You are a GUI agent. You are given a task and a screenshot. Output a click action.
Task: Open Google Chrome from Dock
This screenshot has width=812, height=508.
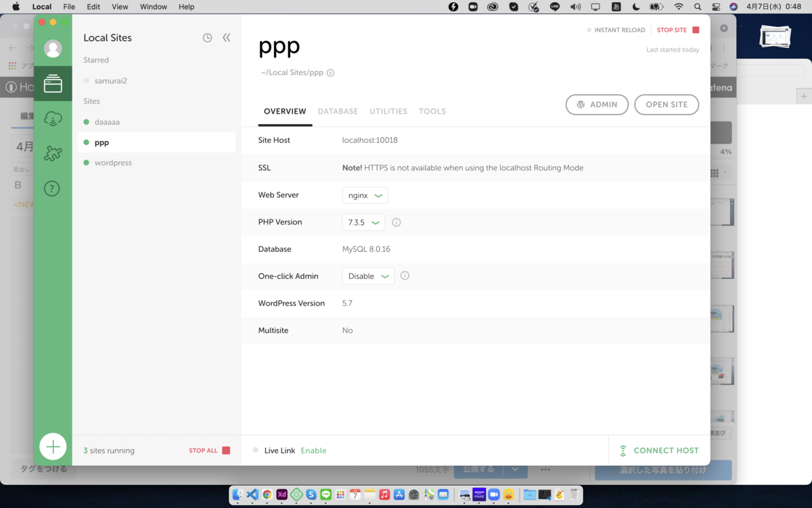pos(267,495)
